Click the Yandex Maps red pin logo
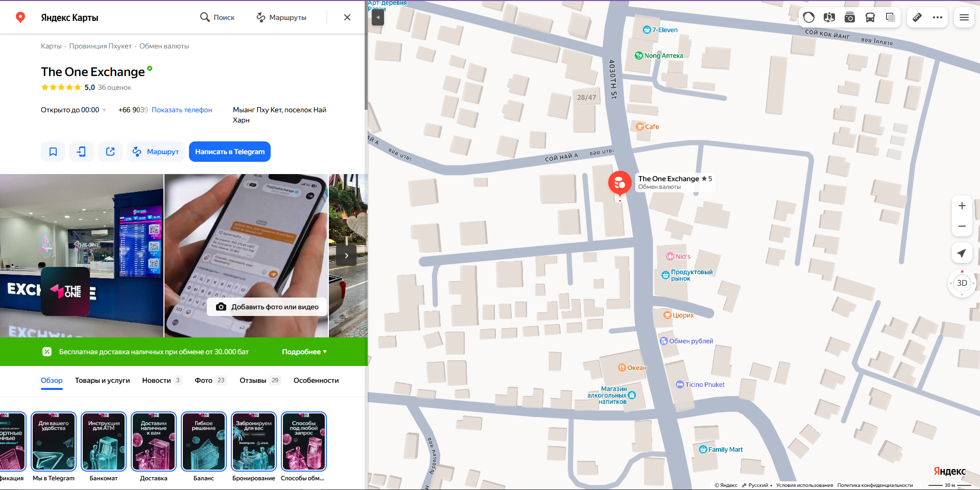The height and width of the screenshot is (490, 980). coord(20,17)
